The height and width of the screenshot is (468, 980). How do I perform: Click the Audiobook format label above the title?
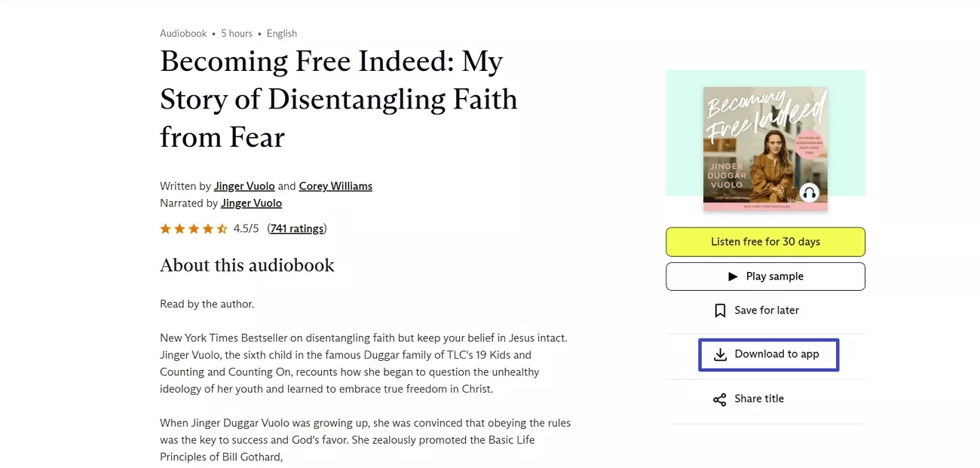pyautogui.click(x=183, y=33)
